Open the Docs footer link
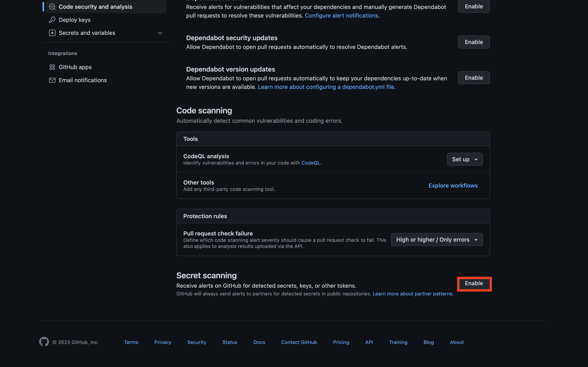This screenshot has height=367, width=588. coord(259,342)
